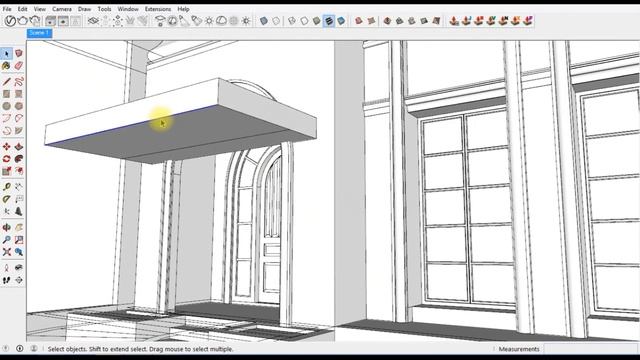Screen dimensions: 640x360
Task: Activate the Walk footprints tool
Action: pyautogui.click(x=7, y=280)
